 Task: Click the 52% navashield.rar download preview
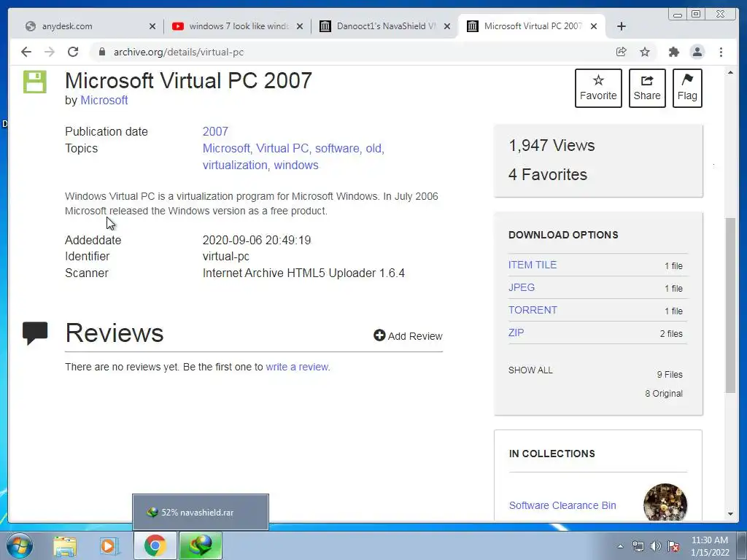click(x=201, y=512)
